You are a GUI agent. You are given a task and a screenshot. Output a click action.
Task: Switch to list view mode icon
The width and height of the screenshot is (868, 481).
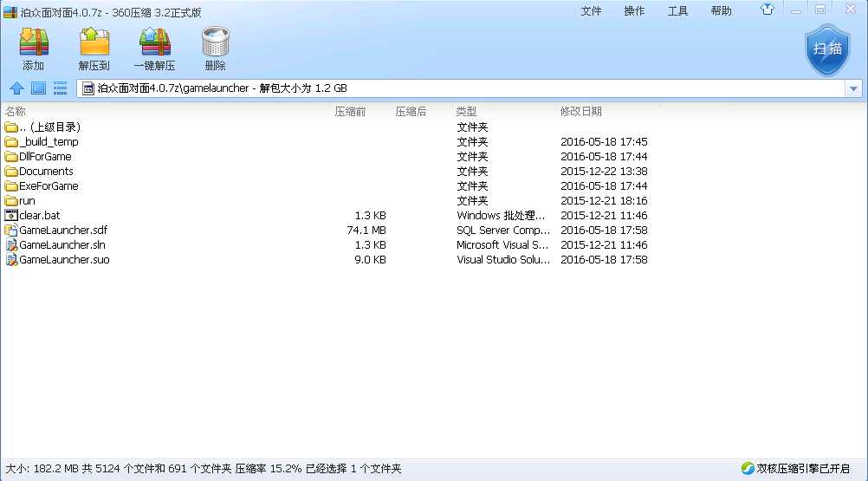coord(60,88)
